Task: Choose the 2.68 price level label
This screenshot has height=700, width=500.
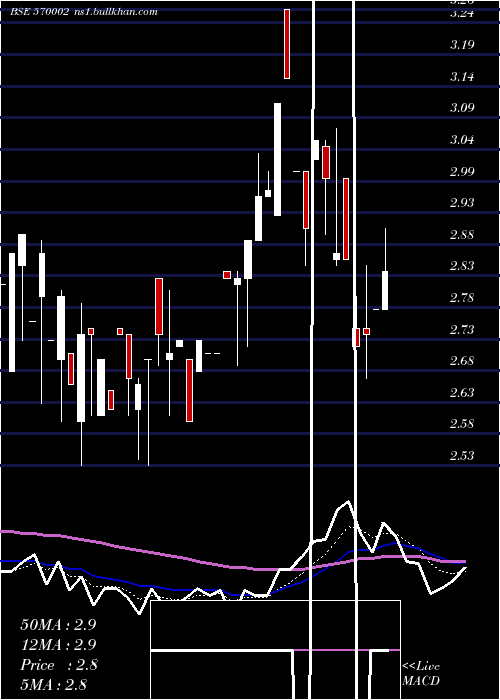Action: click(462, 361)
